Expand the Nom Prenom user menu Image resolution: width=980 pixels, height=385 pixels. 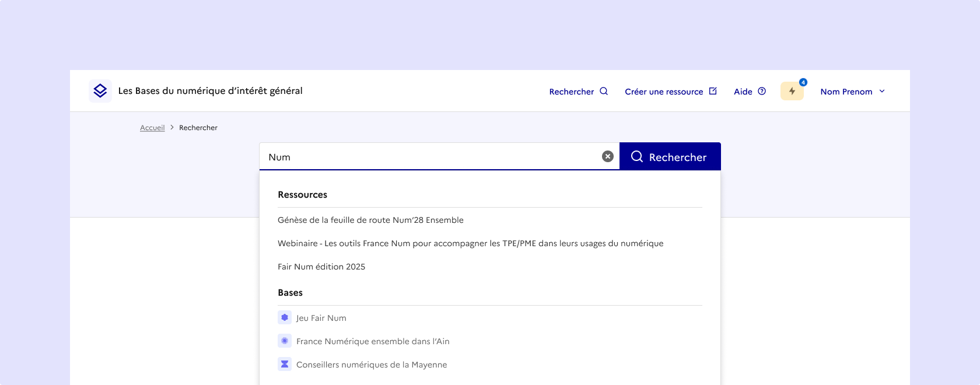tap(853, 92)
